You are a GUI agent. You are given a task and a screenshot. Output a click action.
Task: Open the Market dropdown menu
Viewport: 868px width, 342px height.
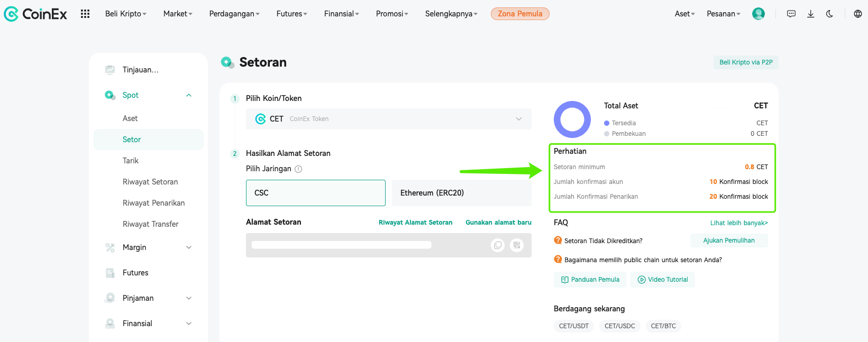[178, 14]
